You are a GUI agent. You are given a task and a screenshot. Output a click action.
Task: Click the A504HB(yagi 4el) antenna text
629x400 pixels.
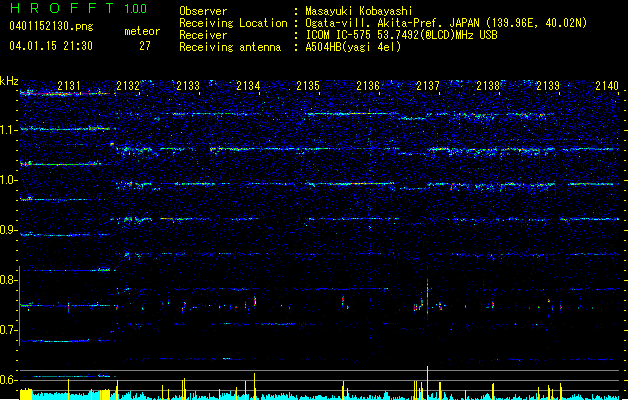(x=353, y=47)
